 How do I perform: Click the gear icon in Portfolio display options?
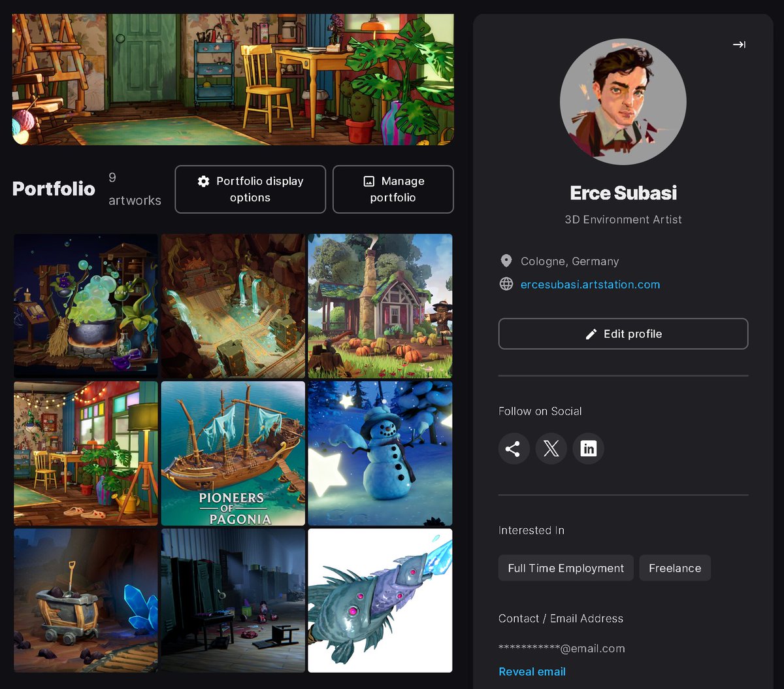(x=204, y=181)
